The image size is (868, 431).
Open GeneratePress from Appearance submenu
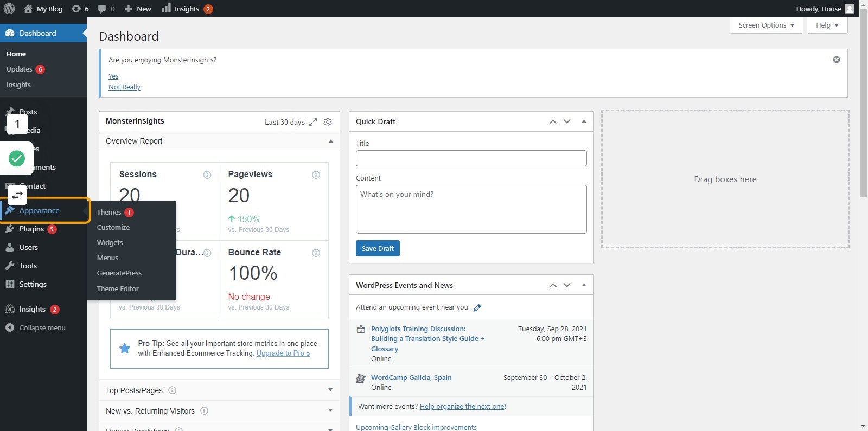(119, 273)
